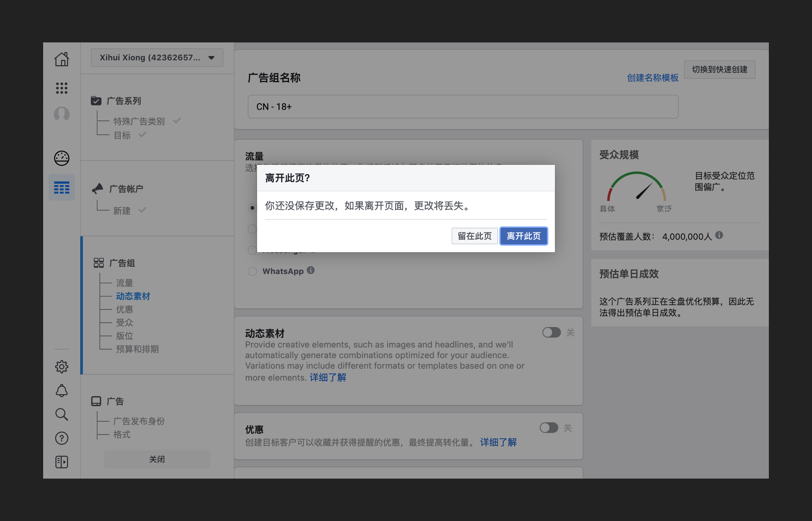This screenshot has height=521, width=812.
Task: Open the help question mark icon
Action: click(62, 438)
